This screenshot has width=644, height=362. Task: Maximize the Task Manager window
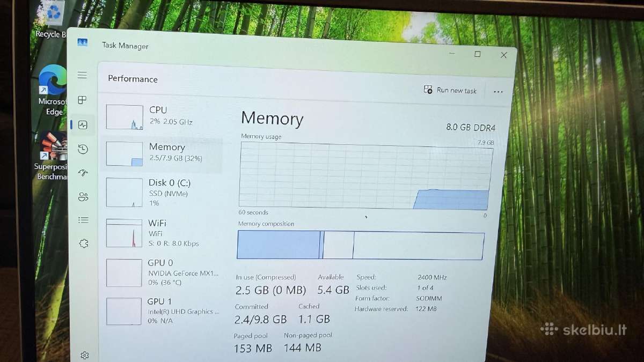pyautogui.click(x=477, y=54)
